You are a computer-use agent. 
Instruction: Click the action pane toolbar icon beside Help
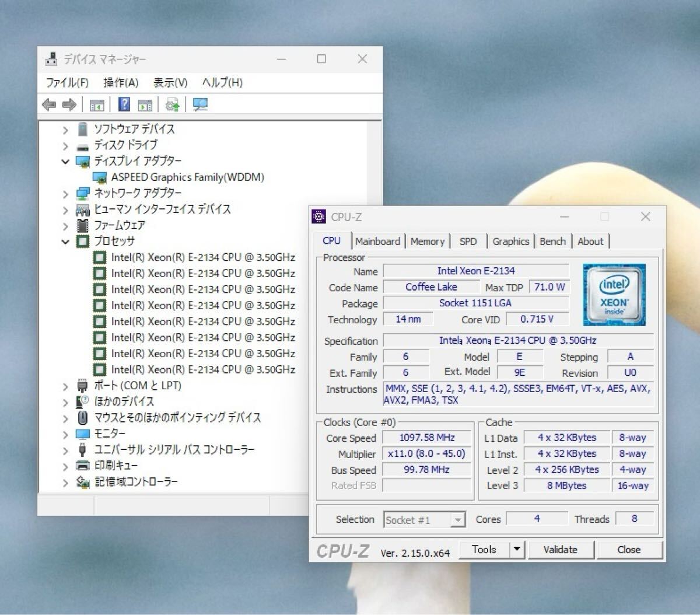pyautogui.click(x=145, y=105)
